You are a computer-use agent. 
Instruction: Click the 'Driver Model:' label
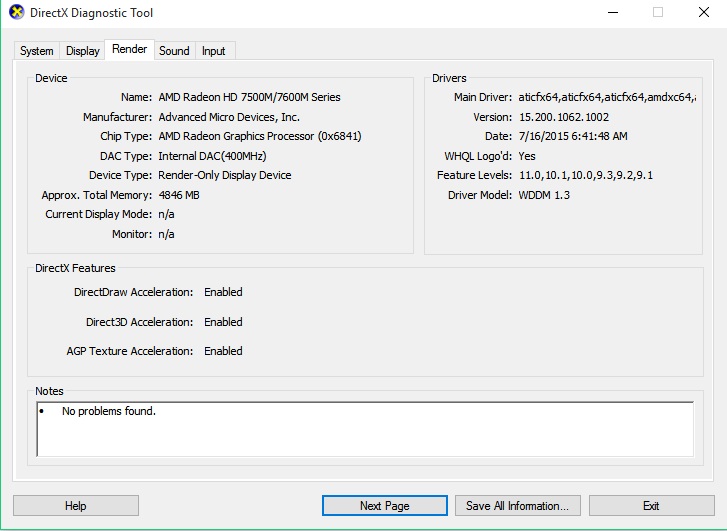pyautogui.click(x=480, y=195)
